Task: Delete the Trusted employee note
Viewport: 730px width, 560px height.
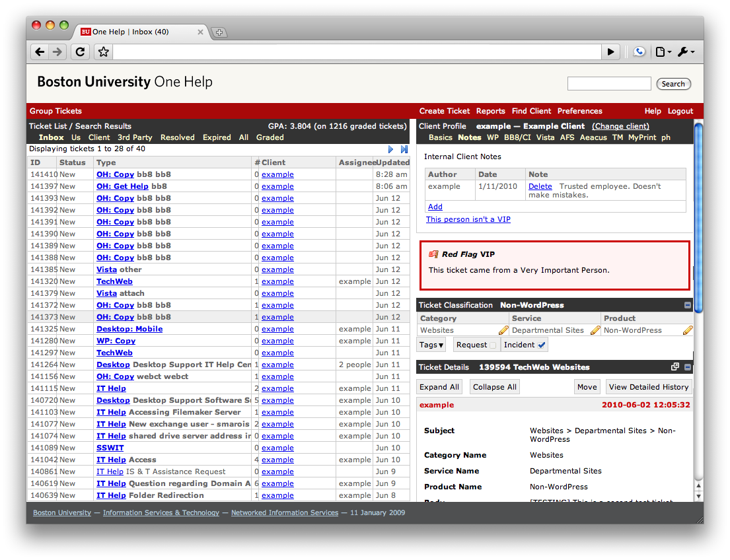Action: click(x=540, y=186)
